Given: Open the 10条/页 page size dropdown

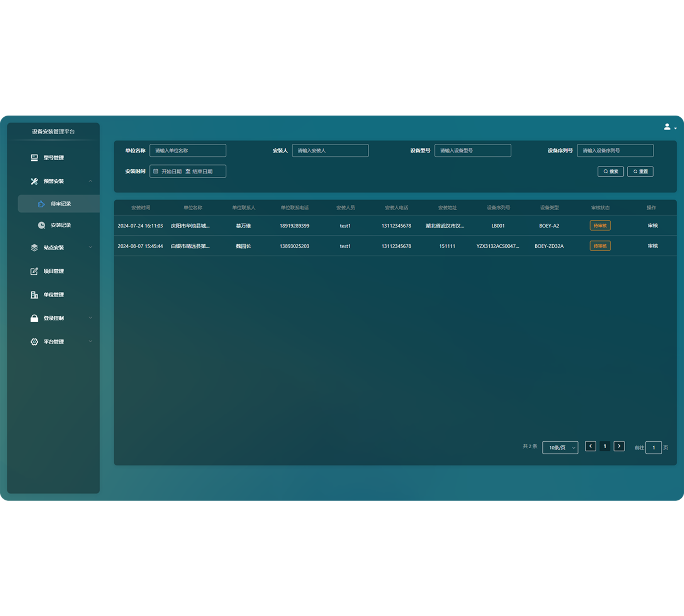Looking at the screenshot, I should pyautogui.click(x=560, y=448).
